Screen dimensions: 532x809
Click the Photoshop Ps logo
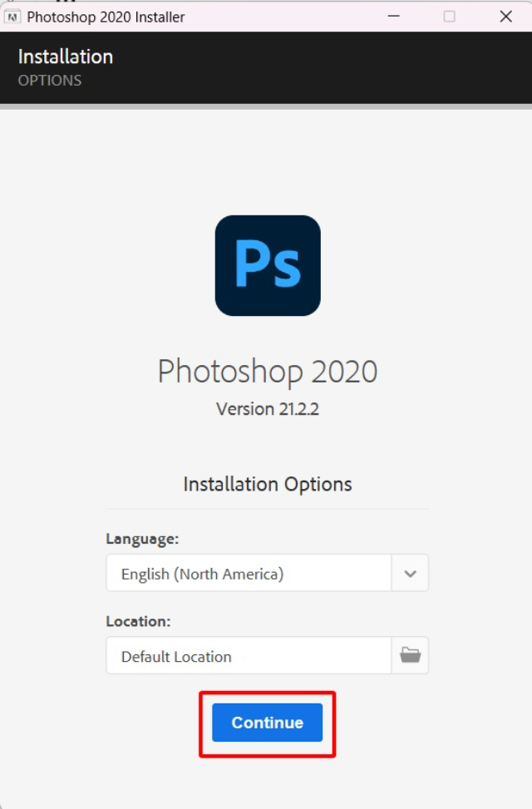coord(267,264)
